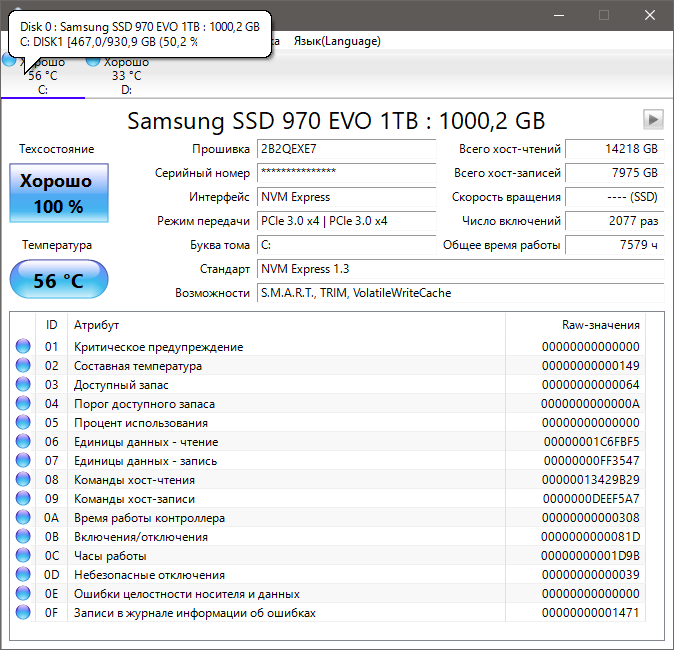
Task: Click status orb for attribute 06
Action: [23, 441]
